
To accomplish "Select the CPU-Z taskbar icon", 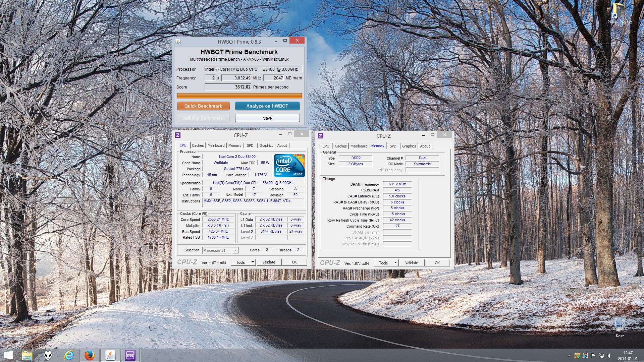I will 130,355.
